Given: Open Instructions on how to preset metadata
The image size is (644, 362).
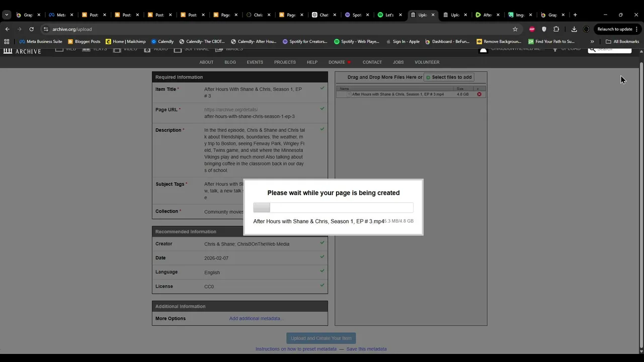Looking at the screenshot, I should click(296, 349).
